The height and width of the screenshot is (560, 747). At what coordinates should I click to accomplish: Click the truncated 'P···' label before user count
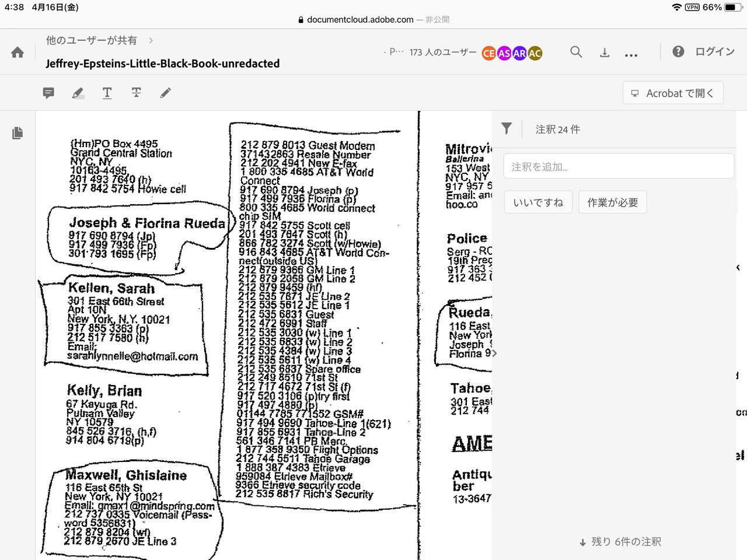point(396,52)
